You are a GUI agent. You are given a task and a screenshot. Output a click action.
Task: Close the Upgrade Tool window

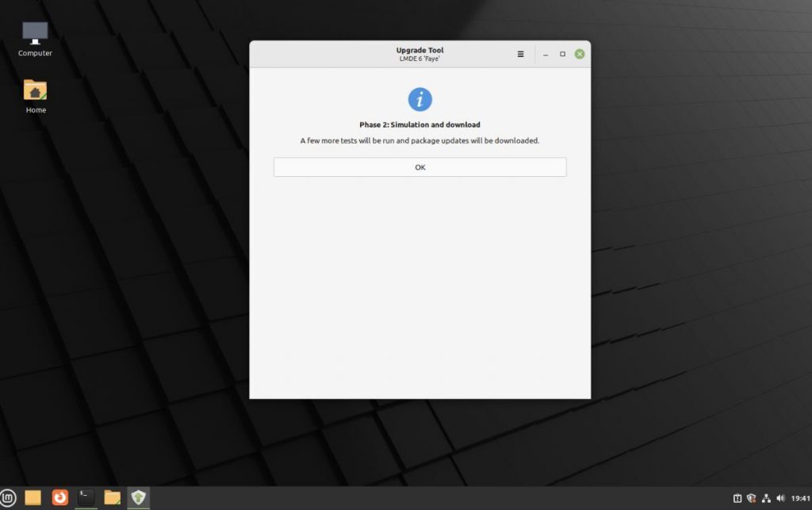(579, 53)
